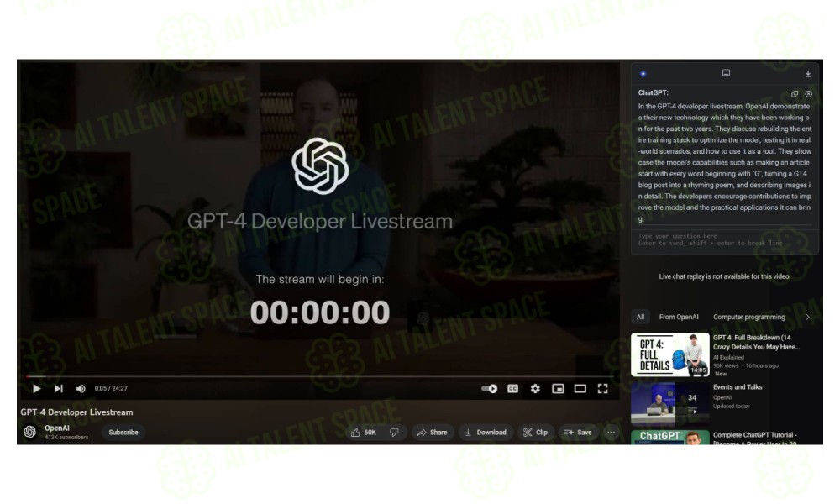Open the player settings gear
This screenshot has height=504, width=840.
[x=535, y=388]
